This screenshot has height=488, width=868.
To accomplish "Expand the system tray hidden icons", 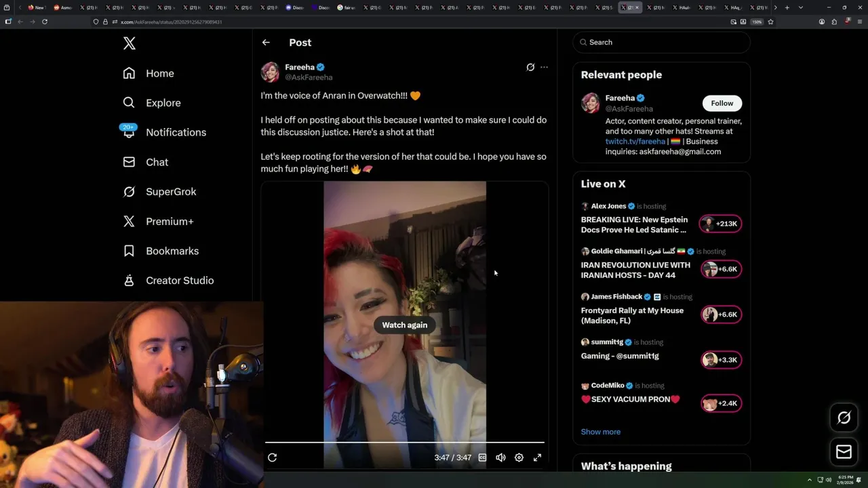I will click(809, 480).
